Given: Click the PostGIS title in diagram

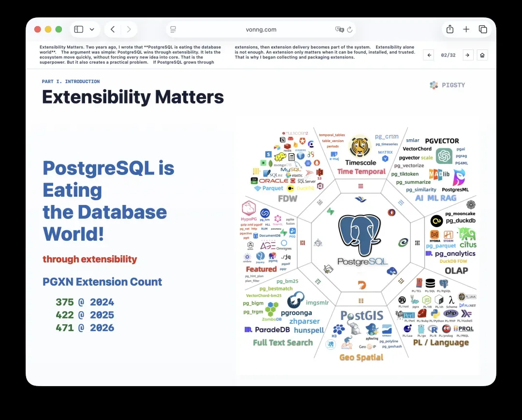Looking at the screenshot, I should click(362, 316).
